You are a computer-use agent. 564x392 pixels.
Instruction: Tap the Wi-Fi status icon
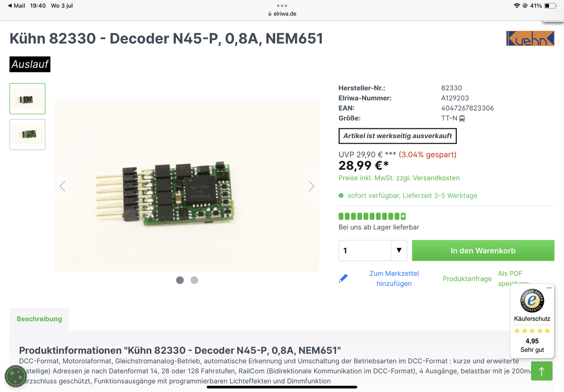pyautogui.click(x=517, y=6)
